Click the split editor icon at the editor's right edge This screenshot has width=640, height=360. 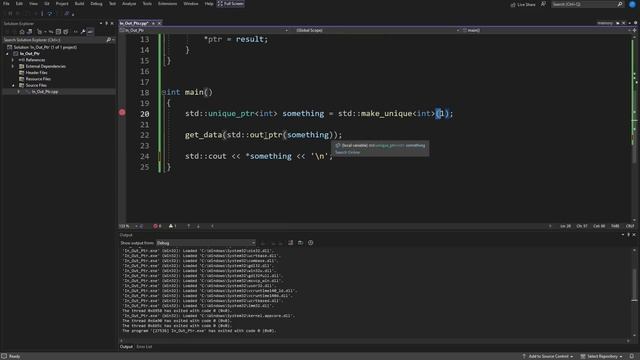tap(634, 31)
